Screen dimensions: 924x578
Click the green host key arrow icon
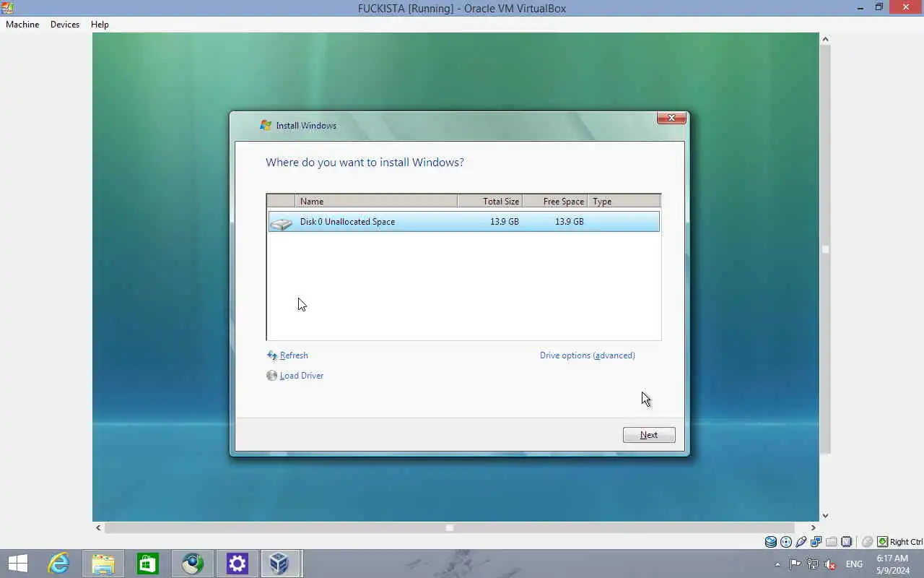coord(882,542)
